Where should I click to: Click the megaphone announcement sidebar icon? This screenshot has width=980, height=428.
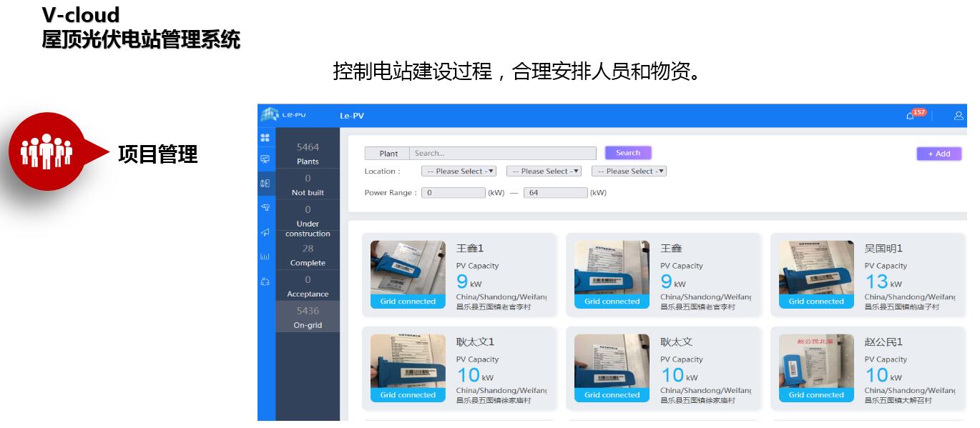pos(265,232)
